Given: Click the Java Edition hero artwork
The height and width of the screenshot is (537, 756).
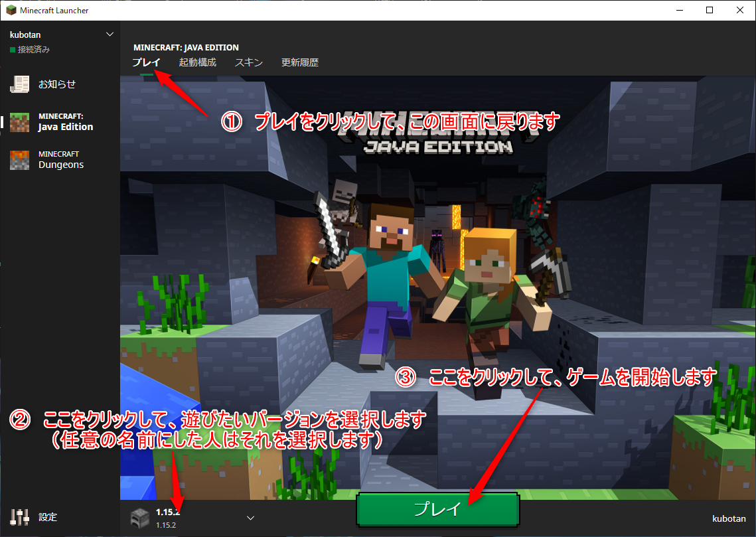Looking at the screenshot, I should click(x=438, y=266).
